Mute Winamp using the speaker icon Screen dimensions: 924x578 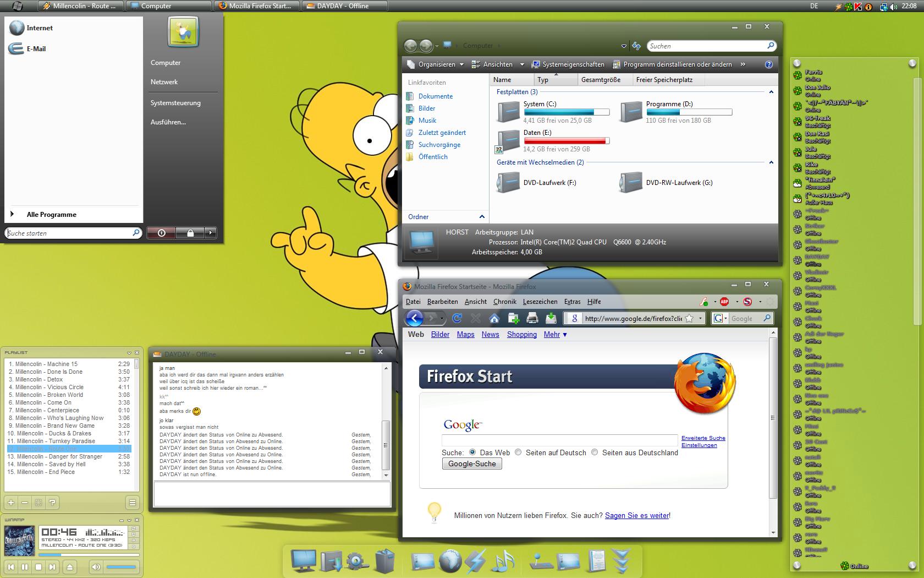point(96,567)
